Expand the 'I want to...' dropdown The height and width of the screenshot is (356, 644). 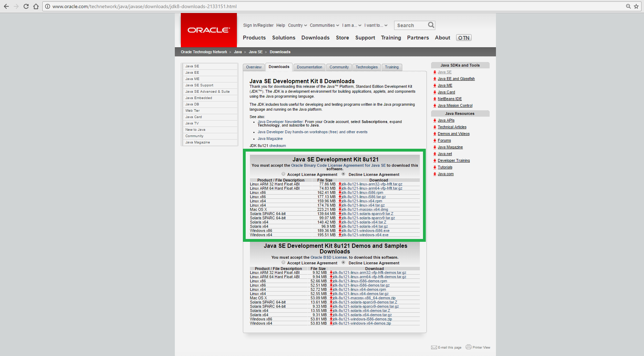[x=376, y=25]
